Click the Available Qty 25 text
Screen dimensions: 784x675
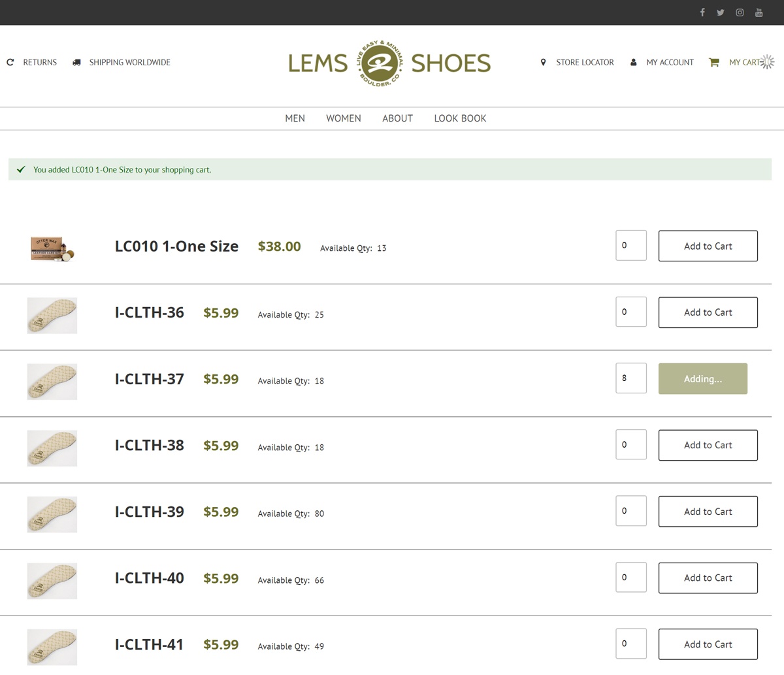(291, 315)
